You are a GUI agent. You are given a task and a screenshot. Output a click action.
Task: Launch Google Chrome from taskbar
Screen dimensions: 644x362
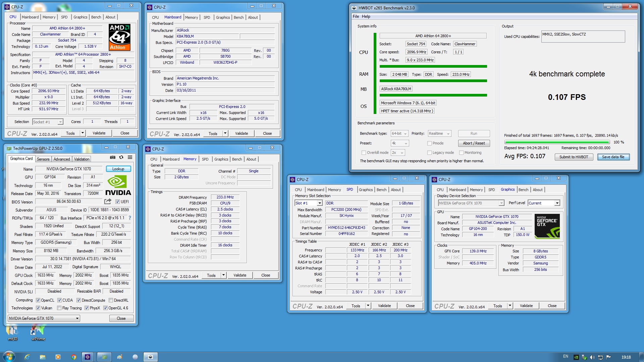point(73,357)
